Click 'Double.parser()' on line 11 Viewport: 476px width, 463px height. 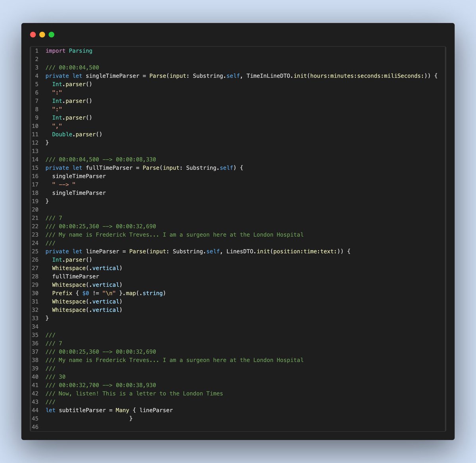tap(77, 134)
